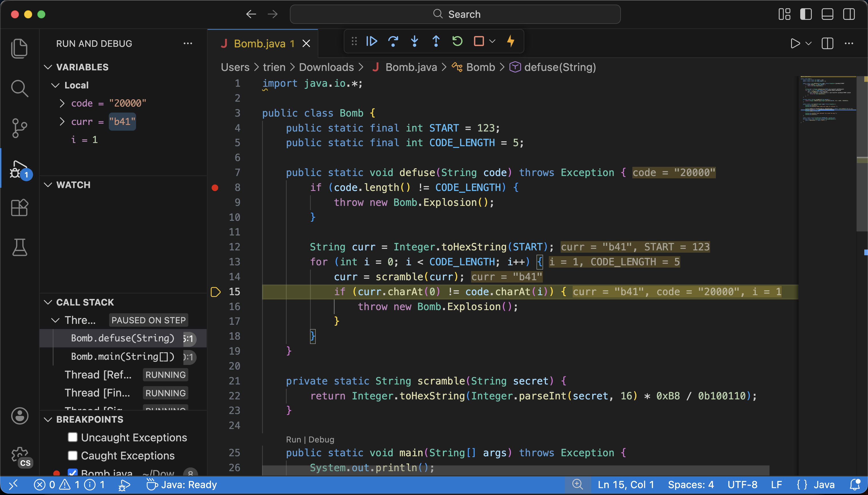Disable the Bomb.java breakpoint checkbox
This screenshot has height=495, width=868.
73,473
